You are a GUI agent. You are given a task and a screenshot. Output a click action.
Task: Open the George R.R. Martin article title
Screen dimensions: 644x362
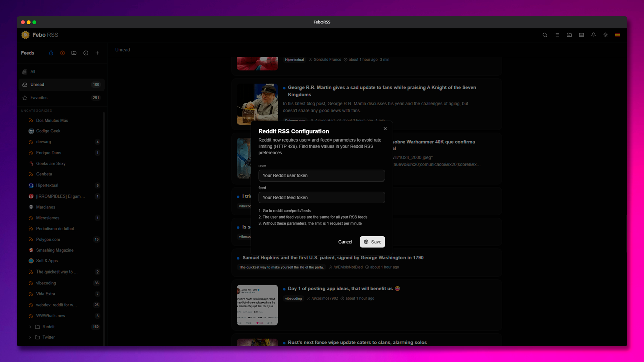pos(382,91)
